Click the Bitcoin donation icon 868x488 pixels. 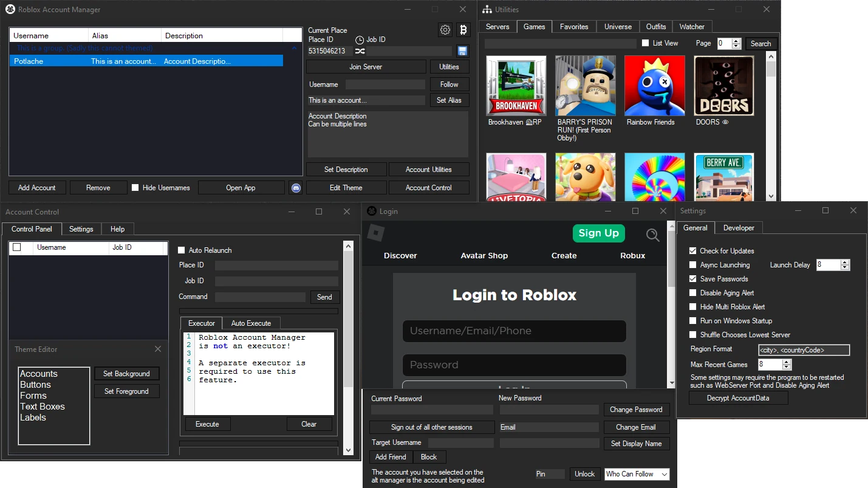[463, 29]
